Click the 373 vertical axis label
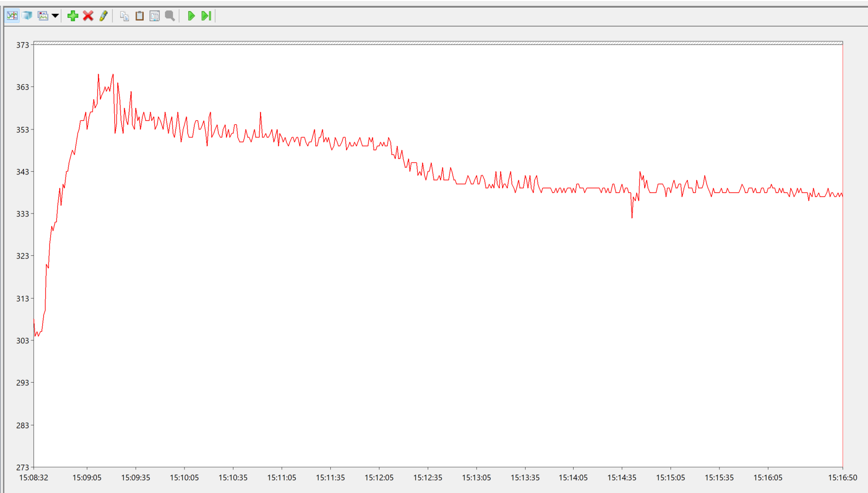 [x=22, y=45]
